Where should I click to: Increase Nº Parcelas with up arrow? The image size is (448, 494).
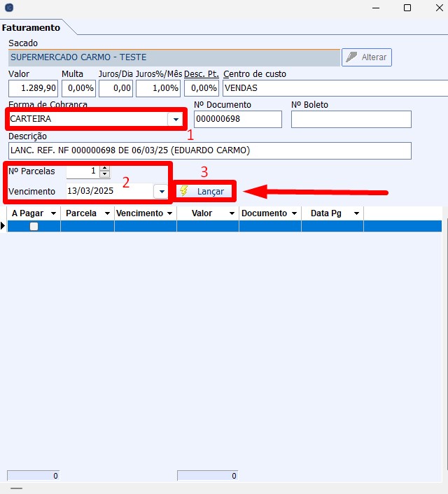[x=104, y=168]
